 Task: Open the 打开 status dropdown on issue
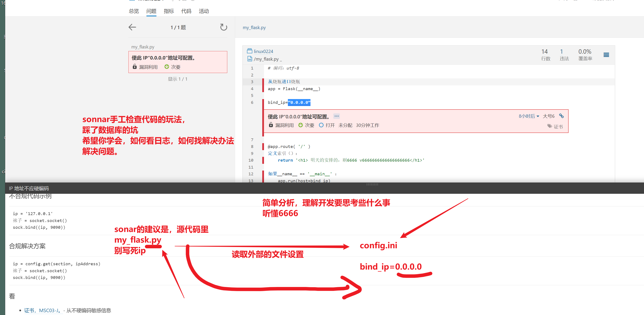coord(327,125)
